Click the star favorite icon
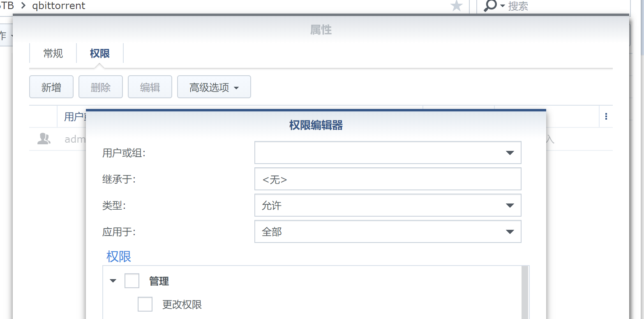 (x=457, y=6)
